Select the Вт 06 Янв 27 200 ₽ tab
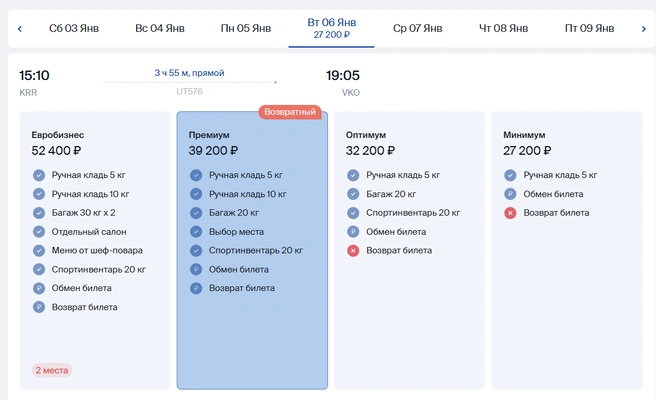 pyautogui.click(x=331, y=28)
